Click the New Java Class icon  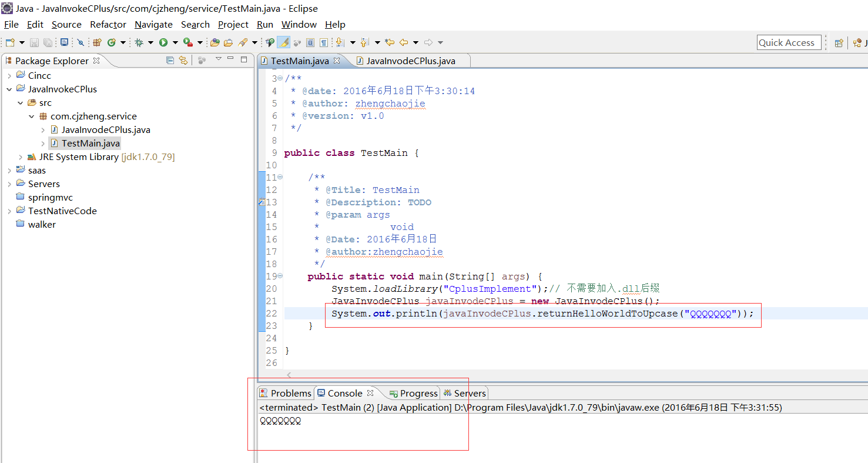tap(112, 42)
